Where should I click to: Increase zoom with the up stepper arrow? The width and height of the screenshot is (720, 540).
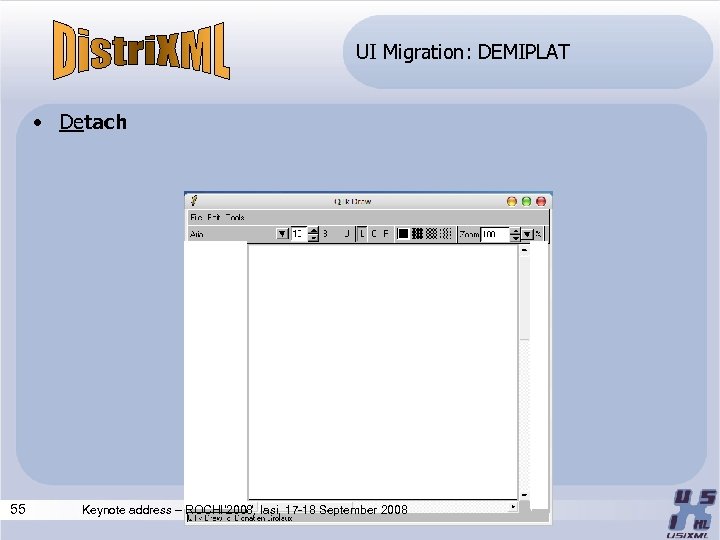point(515,231)
